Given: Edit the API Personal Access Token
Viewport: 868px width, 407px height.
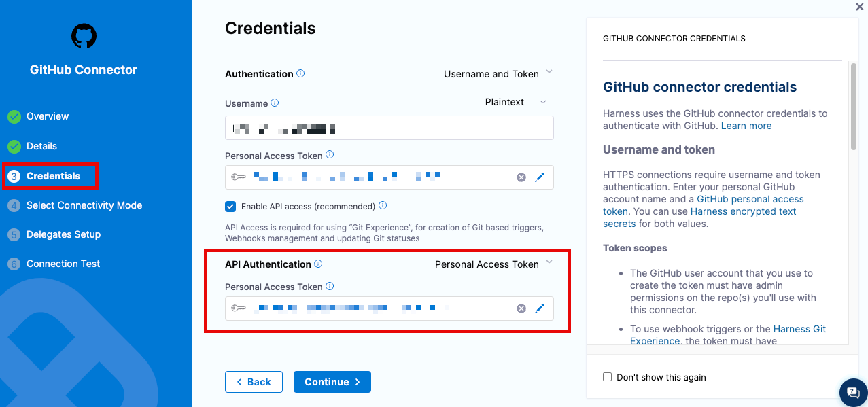Looking at the screenshot, I should (540, 308).
